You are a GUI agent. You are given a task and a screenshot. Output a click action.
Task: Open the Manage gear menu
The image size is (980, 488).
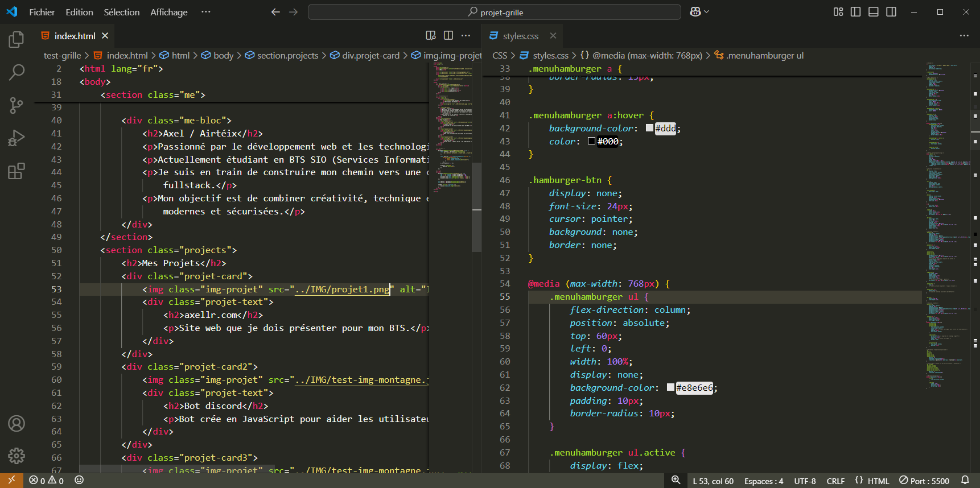click(17, 456)
